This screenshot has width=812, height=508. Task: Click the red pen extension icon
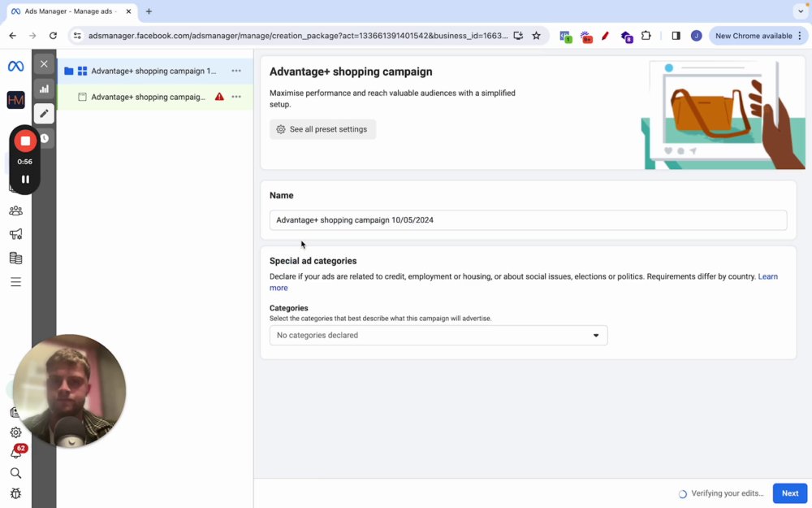click(606, 37)
